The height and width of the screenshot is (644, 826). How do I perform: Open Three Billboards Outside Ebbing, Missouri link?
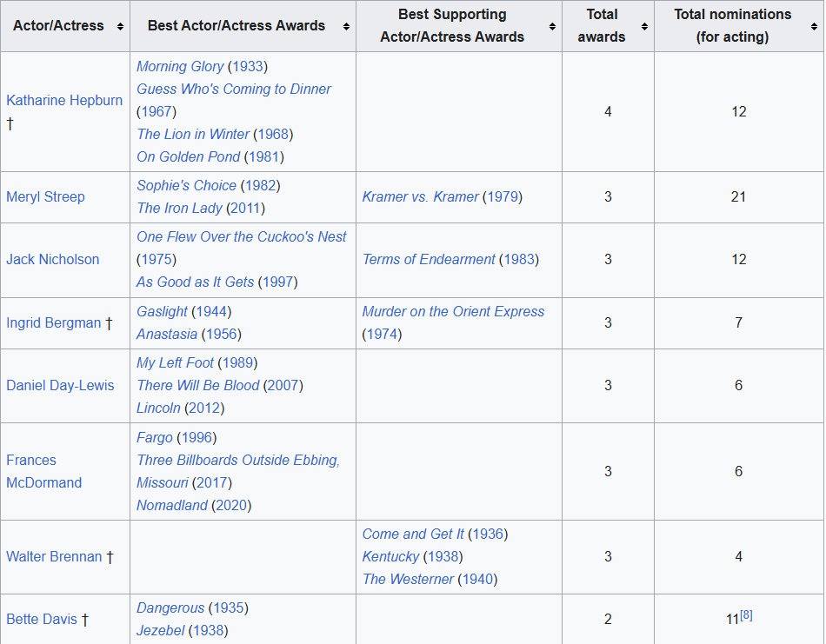(x=238, y=471)
